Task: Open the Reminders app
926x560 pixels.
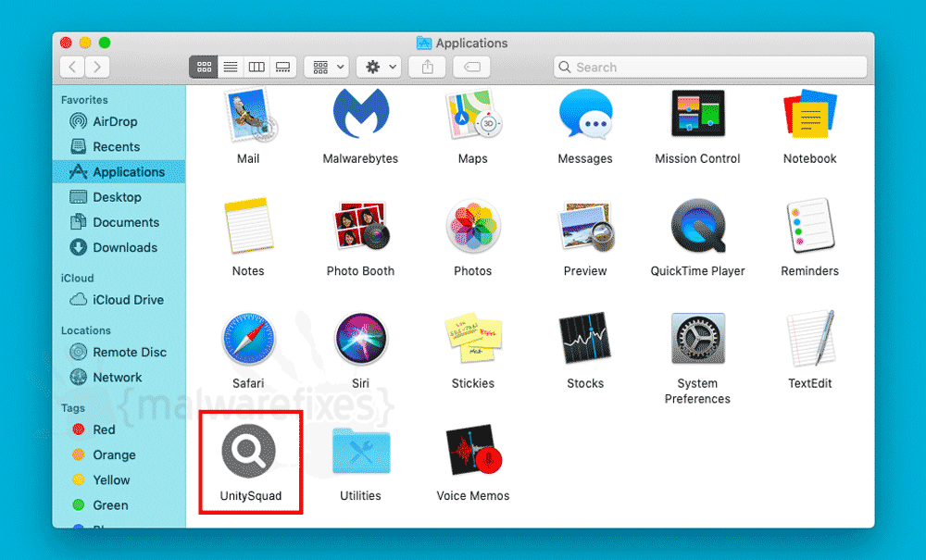Action: pyautogui.click(x=809, y=226)
